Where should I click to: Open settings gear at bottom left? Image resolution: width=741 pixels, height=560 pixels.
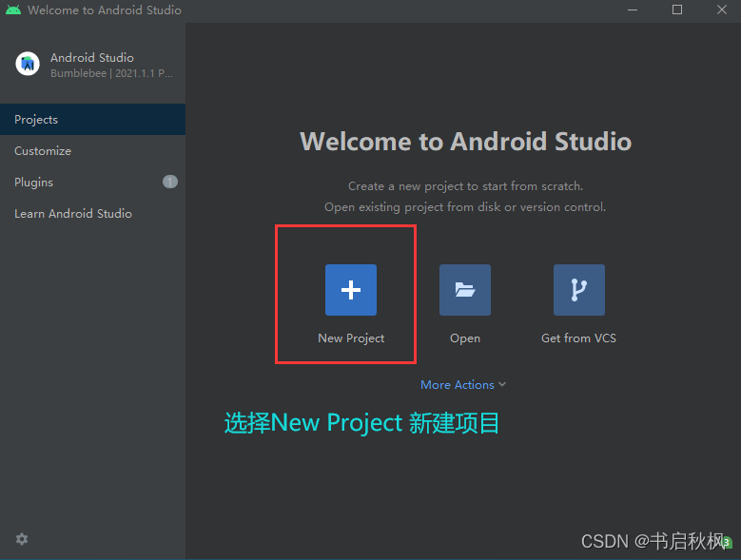[x=22, y=539]
